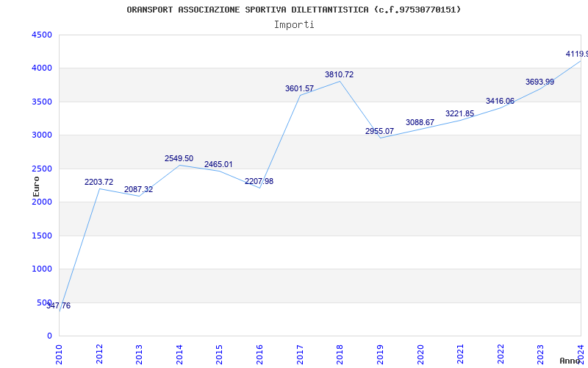Select the data label 2203.72

pos(98,182)
